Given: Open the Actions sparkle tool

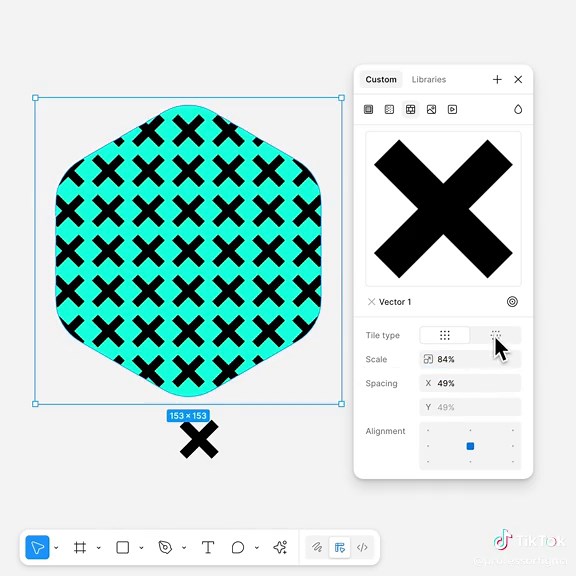Looking at the screenshot, I should tap(280, 547).
